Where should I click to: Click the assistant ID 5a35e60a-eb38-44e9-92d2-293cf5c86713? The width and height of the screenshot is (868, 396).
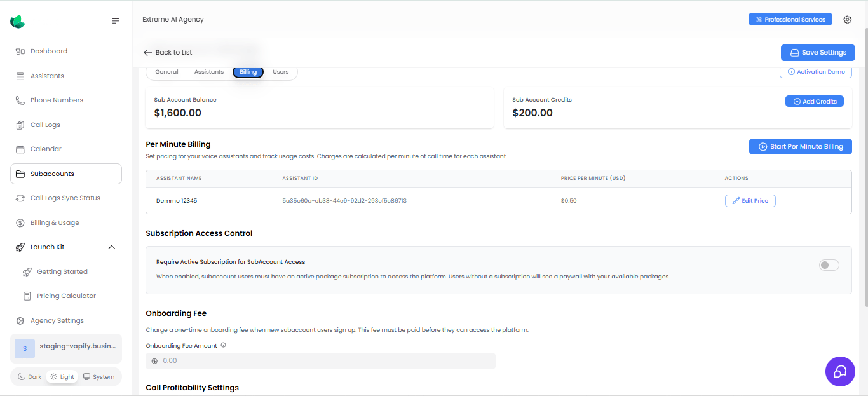point(344,201)
